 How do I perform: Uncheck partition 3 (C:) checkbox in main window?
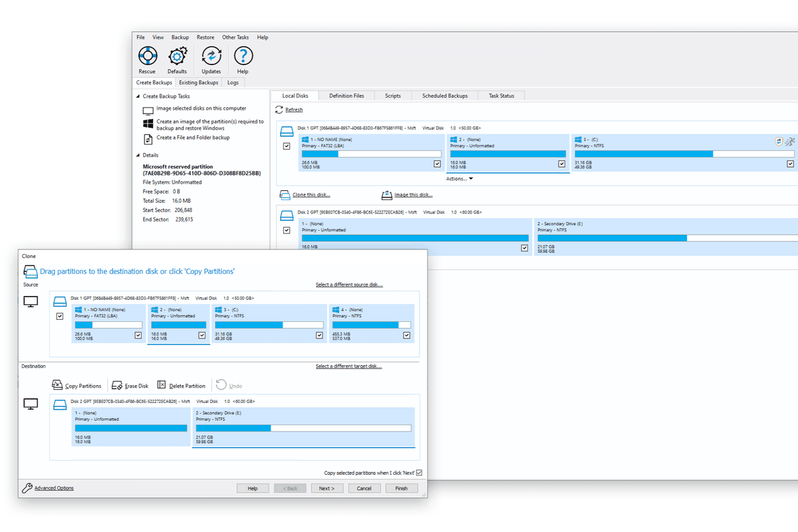791,164
